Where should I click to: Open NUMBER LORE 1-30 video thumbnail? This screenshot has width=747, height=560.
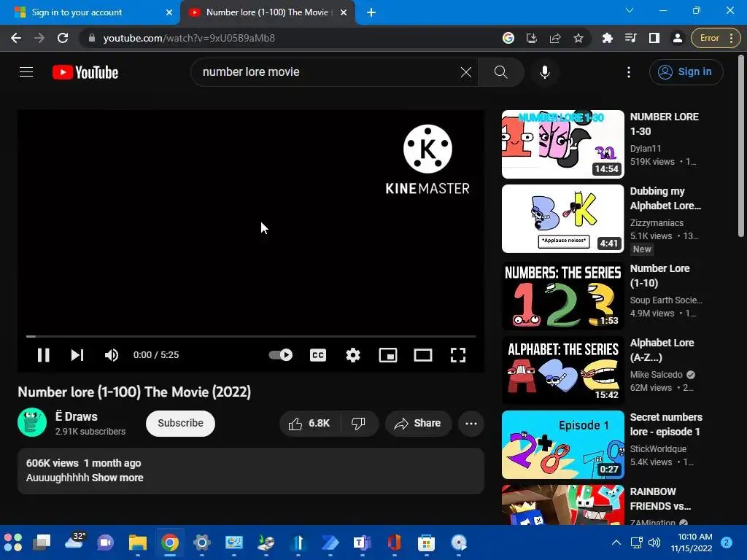(x=562, y=144)
